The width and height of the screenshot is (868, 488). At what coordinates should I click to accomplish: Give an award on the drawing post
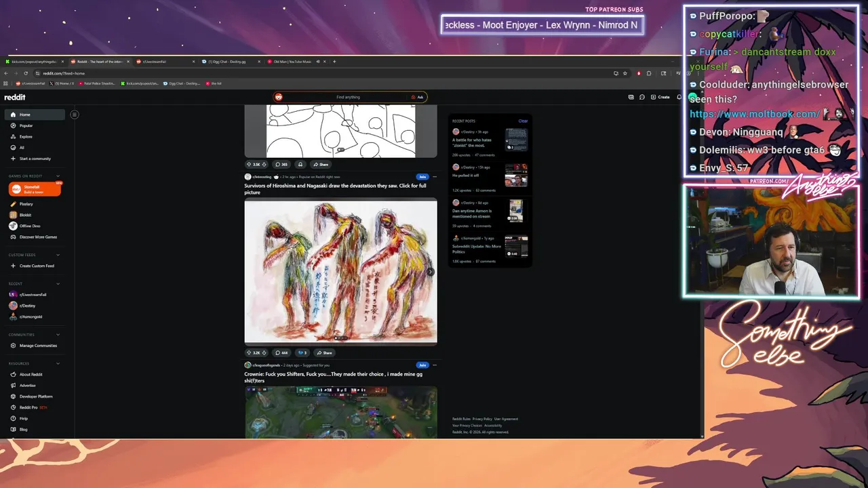point(300,164)
